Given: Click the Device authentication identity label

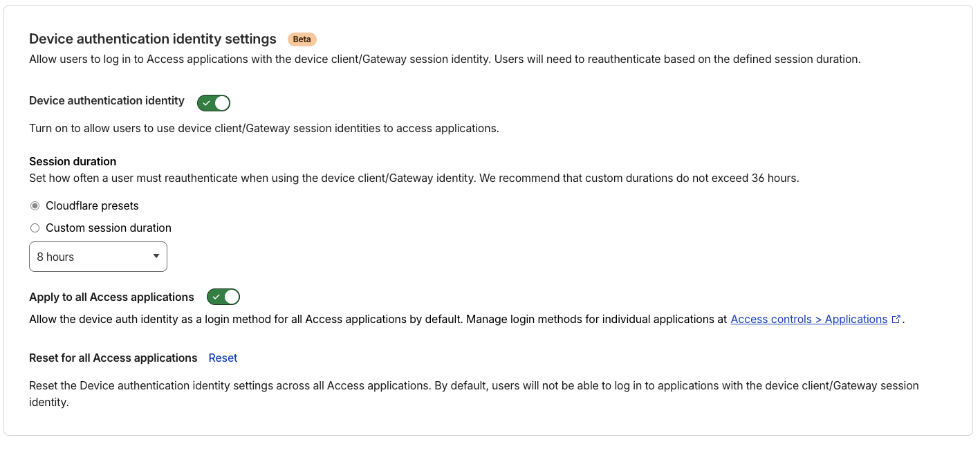Looking at the screenshot, I should tap(107, 101).
